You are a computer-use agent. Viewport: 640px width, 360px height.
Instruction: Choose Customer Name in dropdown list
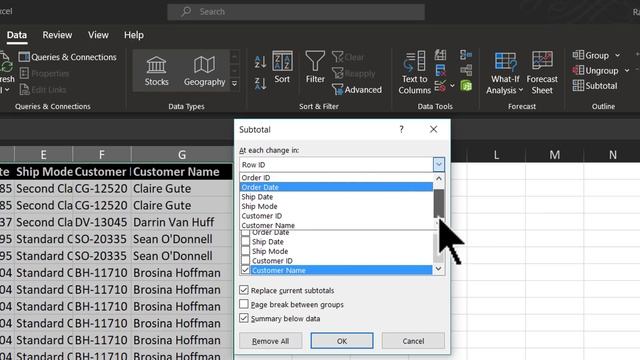point(336,225)
